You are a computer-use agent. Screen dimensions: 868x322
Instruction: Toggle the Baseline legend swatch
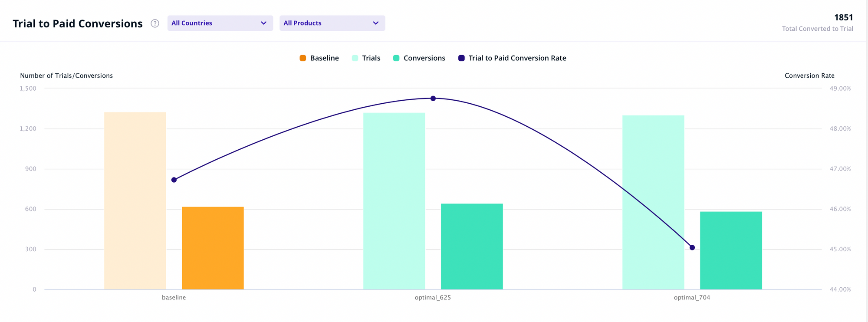(303, 58)
